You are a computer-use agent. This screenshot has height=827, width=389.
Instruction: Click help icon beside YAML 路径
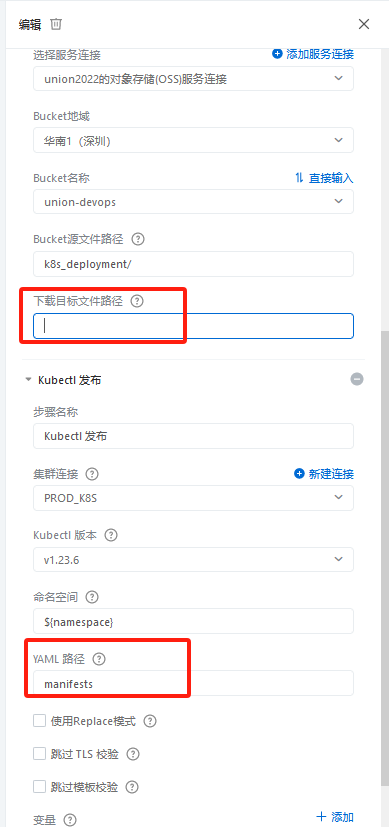99,659
